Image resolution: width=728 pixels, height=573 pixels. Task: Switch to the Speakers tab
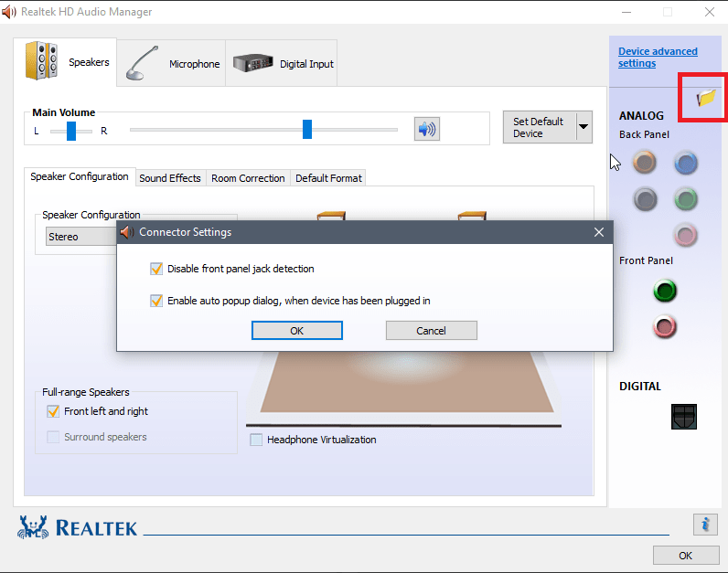click(x=65, y=62)
